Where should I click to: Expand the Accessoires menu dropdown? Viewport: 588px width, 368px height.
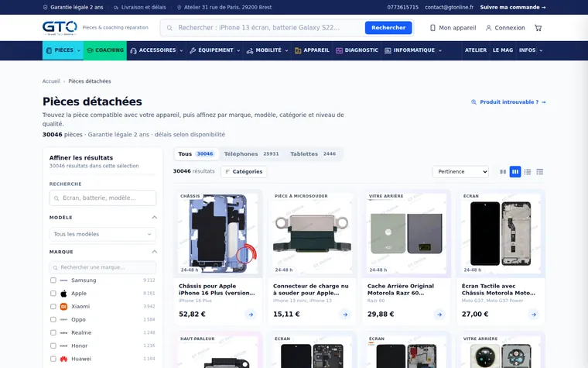(181, 50)
